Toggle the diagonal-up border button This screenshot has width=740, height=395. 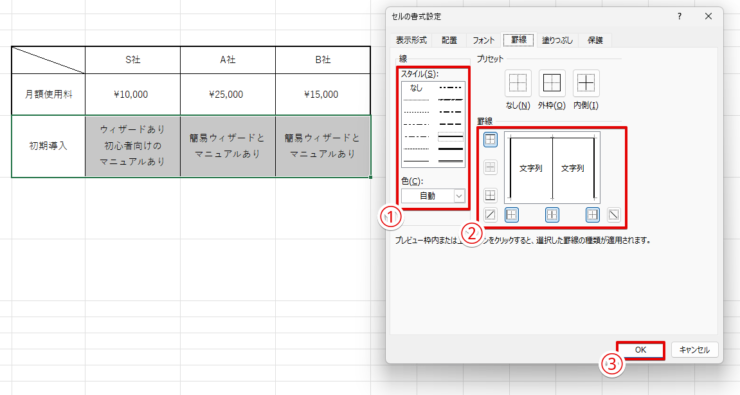click(x=490, y=215)
